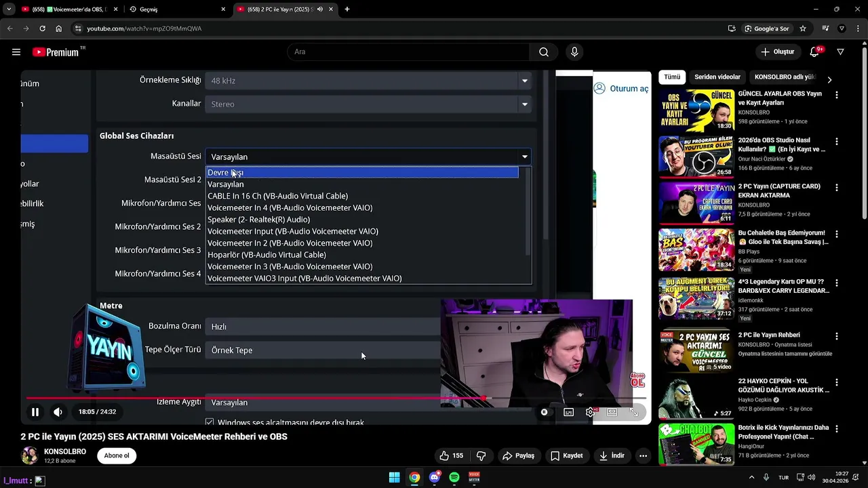868x488 pixels.
Task: Like the video with 155 likes
Action: 451,455
